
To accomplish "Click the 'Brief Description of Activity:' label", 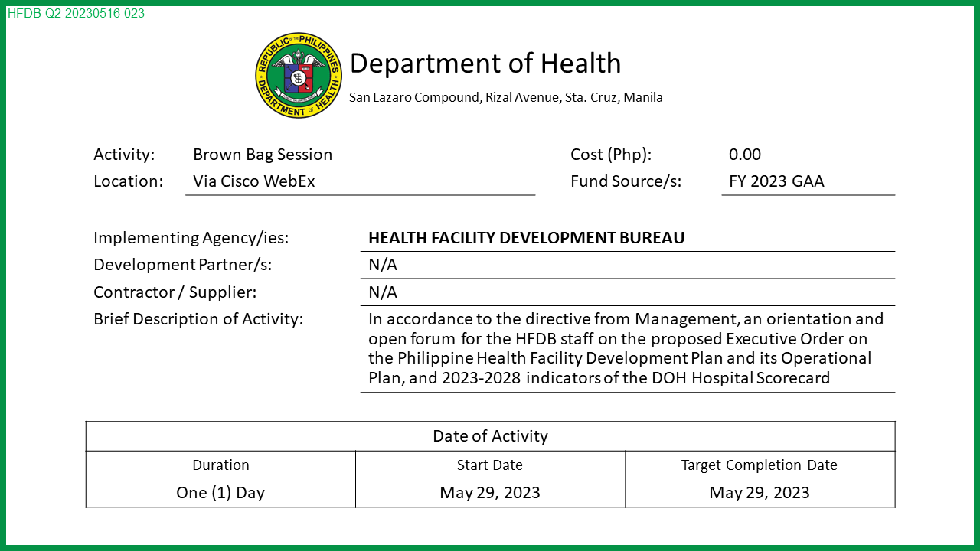I will click(x=198, y=319).
